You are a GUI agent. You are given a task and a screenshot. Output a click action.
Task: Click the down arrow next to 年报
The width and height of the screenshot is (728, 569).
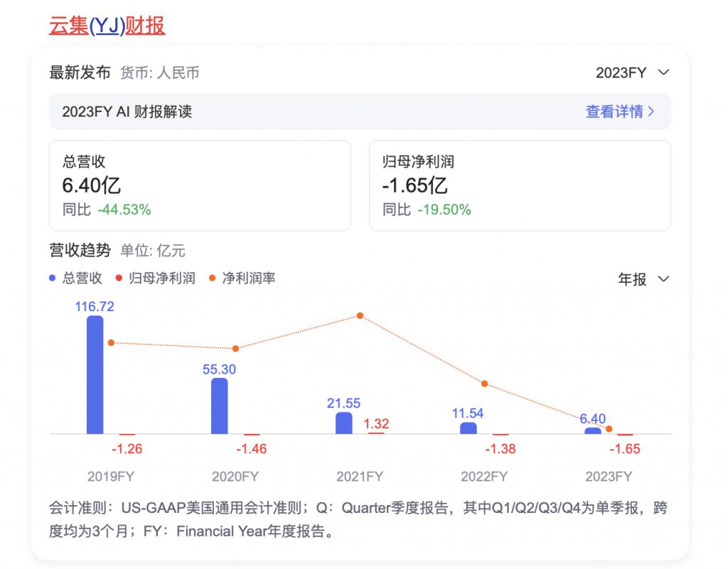coord(663,279)
